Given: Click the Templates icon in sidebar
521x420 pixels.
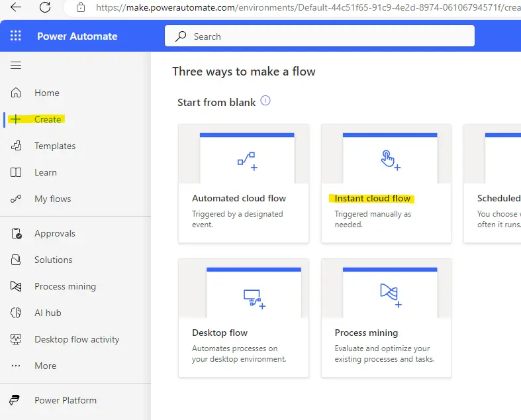Looking at the screenshot, I should 17,146.
